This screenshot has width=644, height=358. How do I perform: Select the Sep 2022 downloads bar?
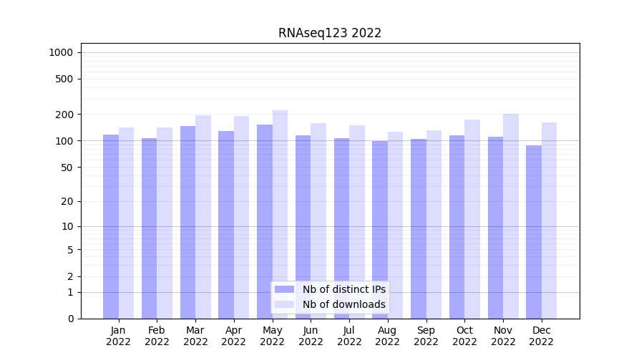point(434,224)
